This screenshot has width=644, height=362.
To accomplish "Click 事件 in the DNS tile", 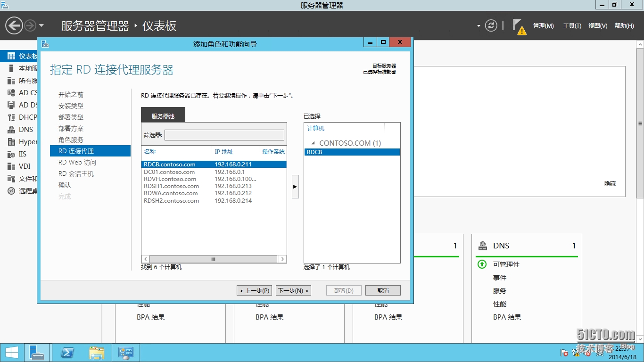I will [x=500, y=278].
